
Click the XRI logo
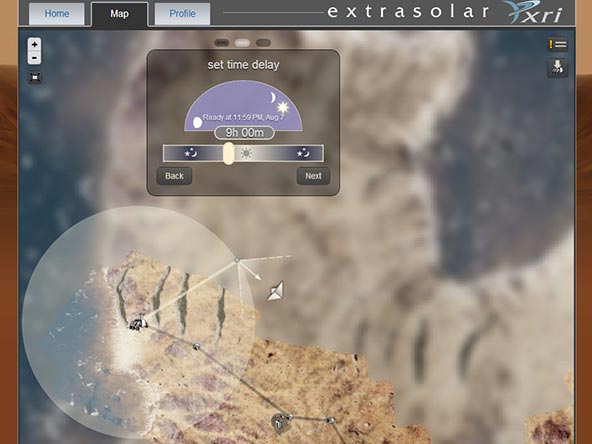coord(532,12)
